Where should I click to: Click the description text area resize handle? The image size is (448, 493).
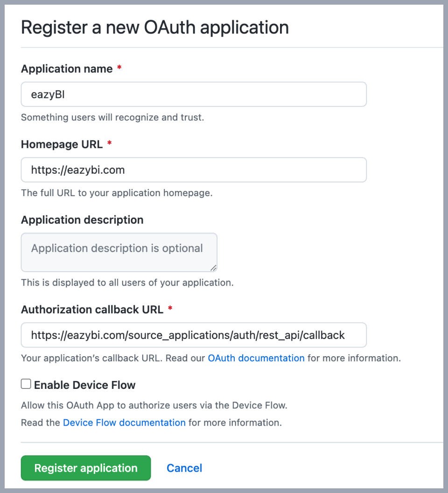point(213,268)
